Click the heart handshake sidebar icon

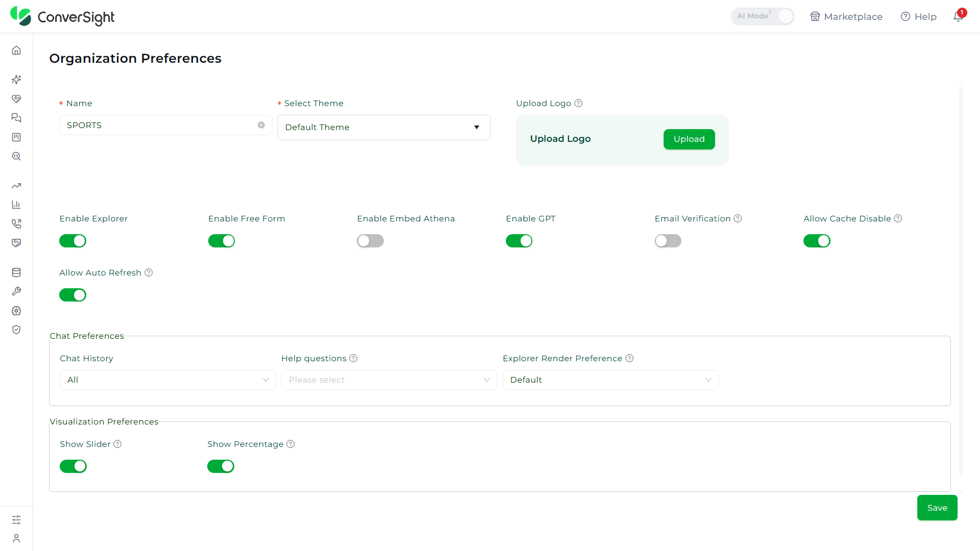coord(16,99)
